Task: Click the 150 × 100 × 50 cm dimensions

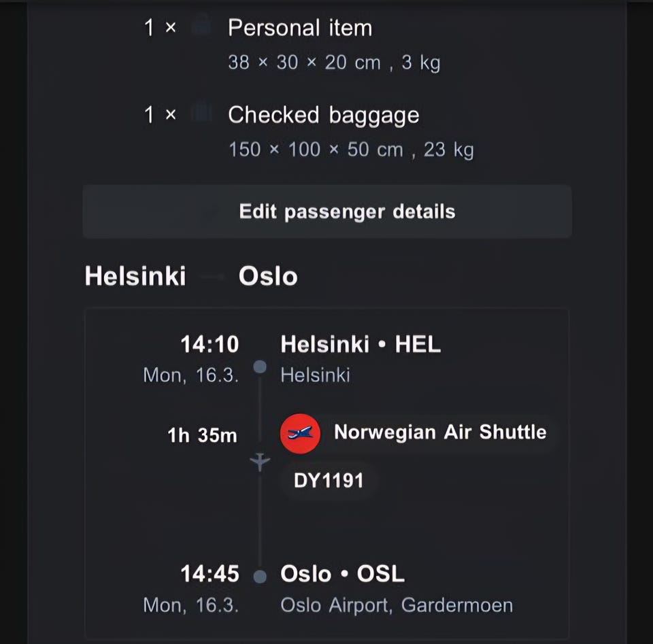Action: tap(316, 150)
